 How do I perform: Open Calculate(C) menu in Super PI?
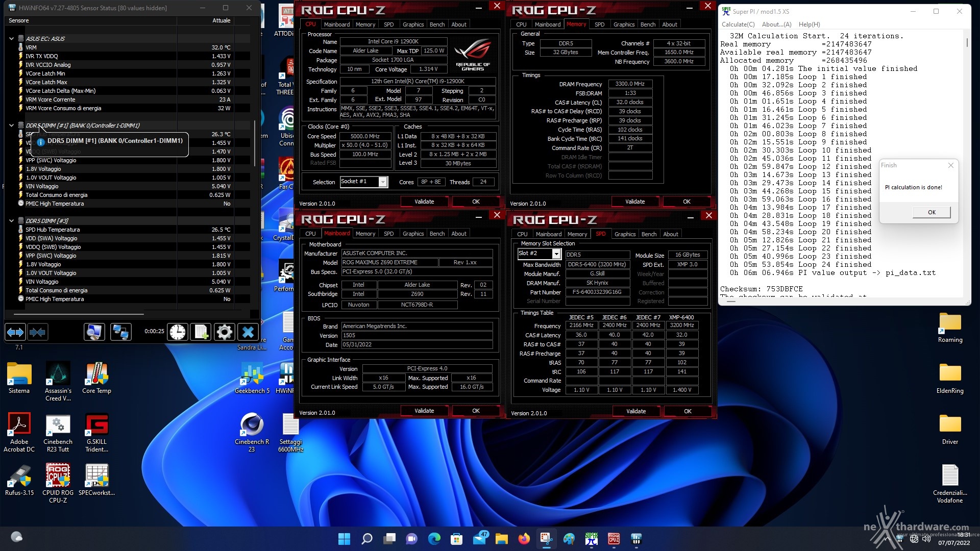[738, 24]
